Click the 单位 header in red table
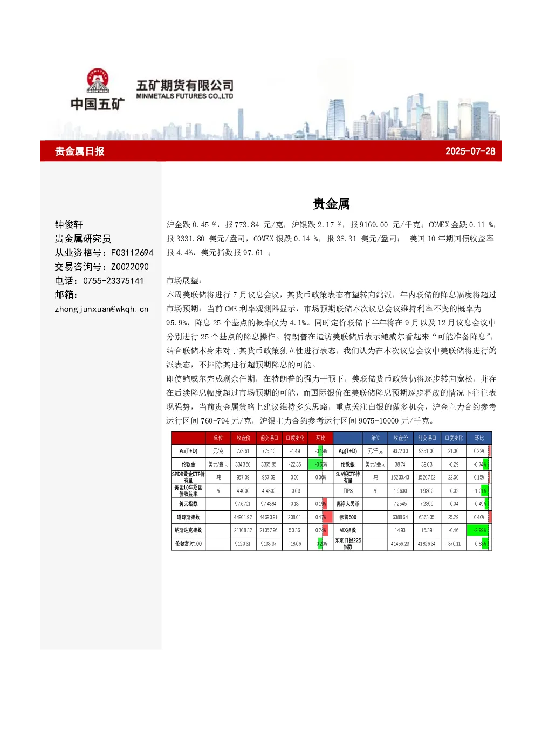 click(218, 438)
